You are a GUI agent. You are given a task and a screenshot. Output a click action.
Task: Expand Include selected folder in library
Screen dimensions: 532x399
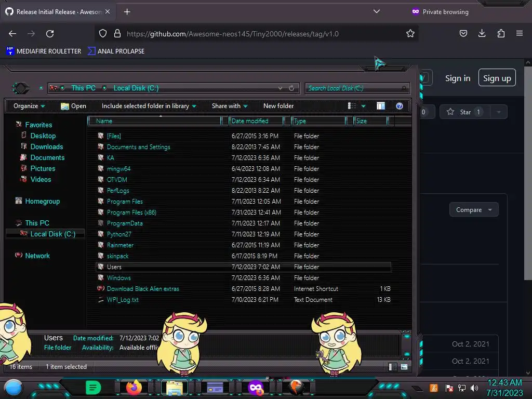point(149,106)
